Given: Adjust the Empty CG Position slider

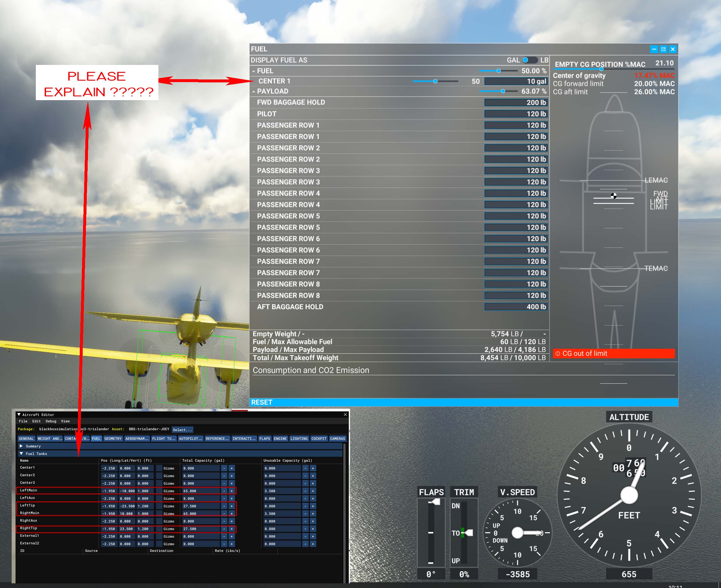Looking at the screenshot, I should point(614,69).
